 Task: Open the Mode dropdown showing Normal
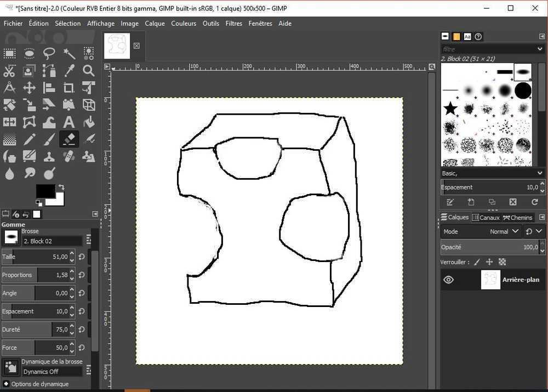coord(504,231)
